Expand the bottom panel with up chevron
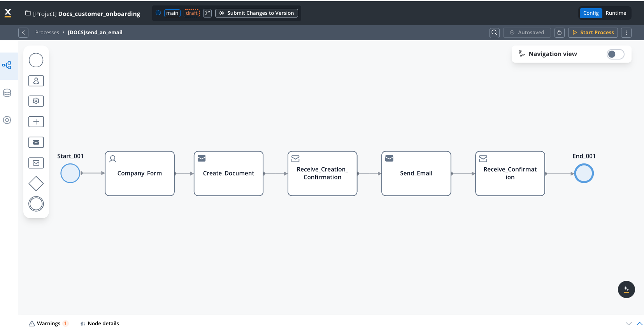The image size is (644, 328). (640, 324)
